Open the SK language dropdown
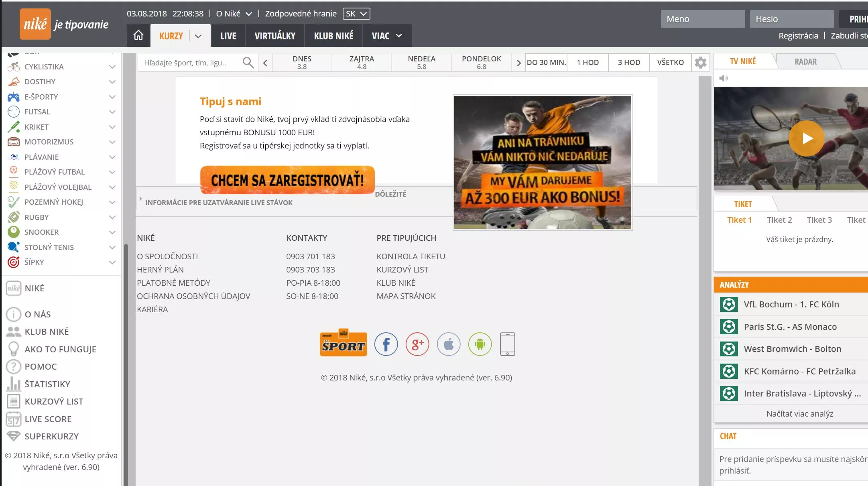 coord(356,14)
